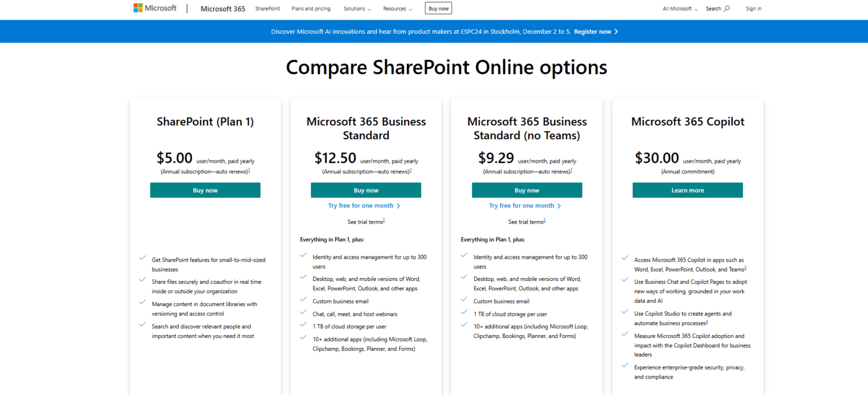Register now for ESPC24 in Stockholm
Viewport: 868px width, 395px height.
(591, 31)
